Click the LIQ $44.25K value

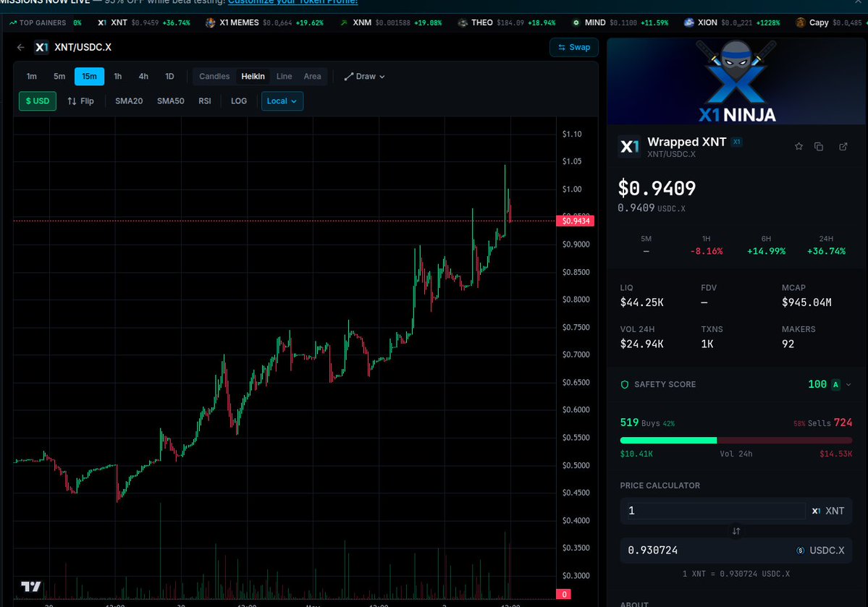coord(641,302)
